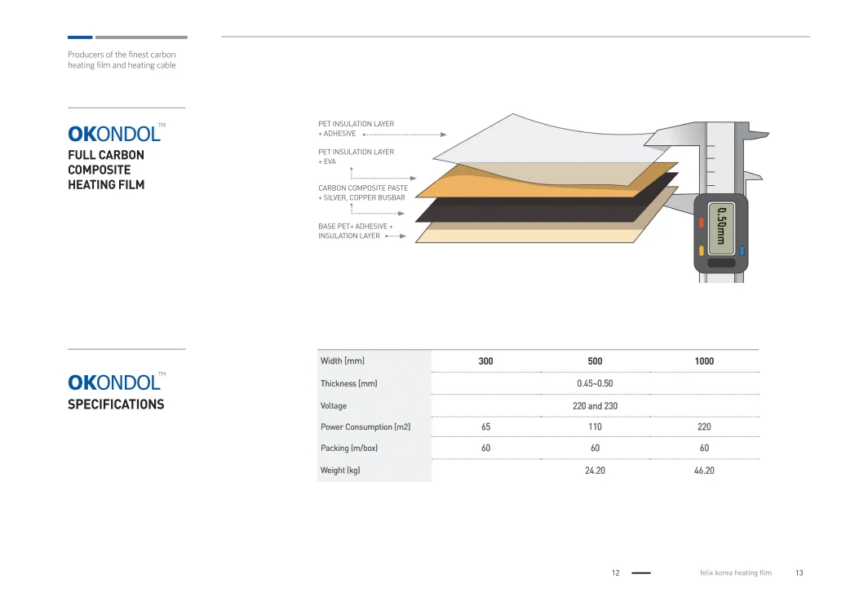Click the caliper display reading 0.50mm

(x=721, y=228)
